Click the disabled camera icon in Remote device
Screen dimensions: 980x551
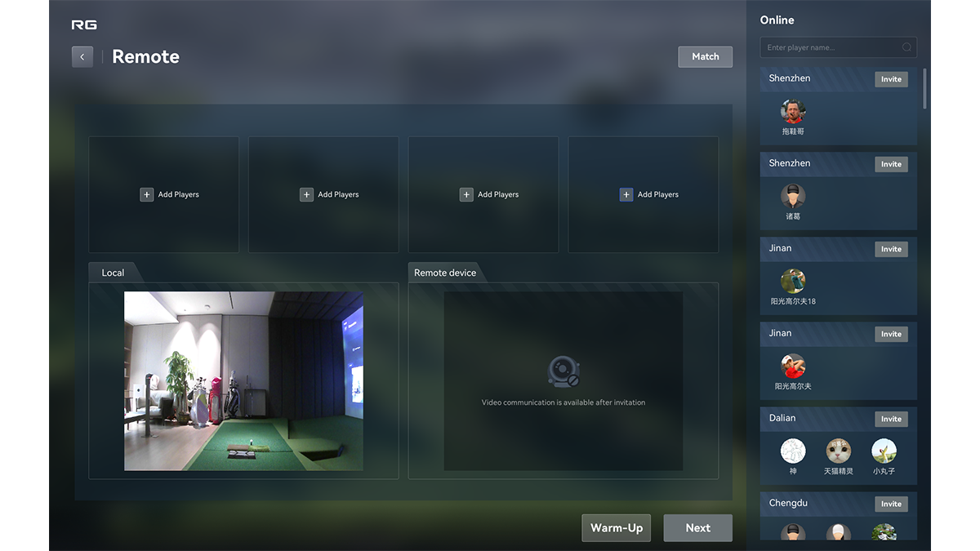pyautogui.click(x=563, y=372)
